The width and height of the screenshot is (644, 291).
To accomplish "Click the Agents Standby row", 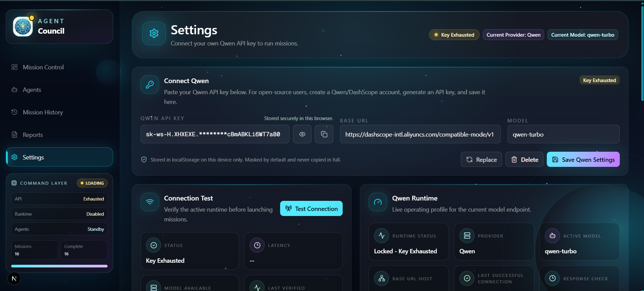I will (59, 229).
